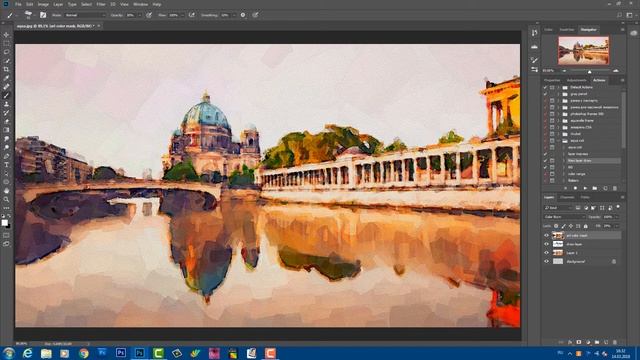
Task: Play the selected action
Action: 585,188
